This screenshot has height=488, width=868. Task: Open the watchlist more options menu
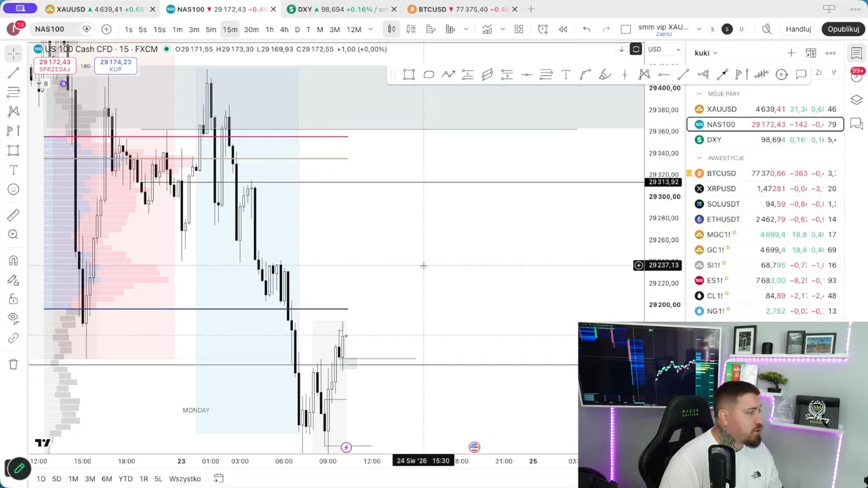831,53
